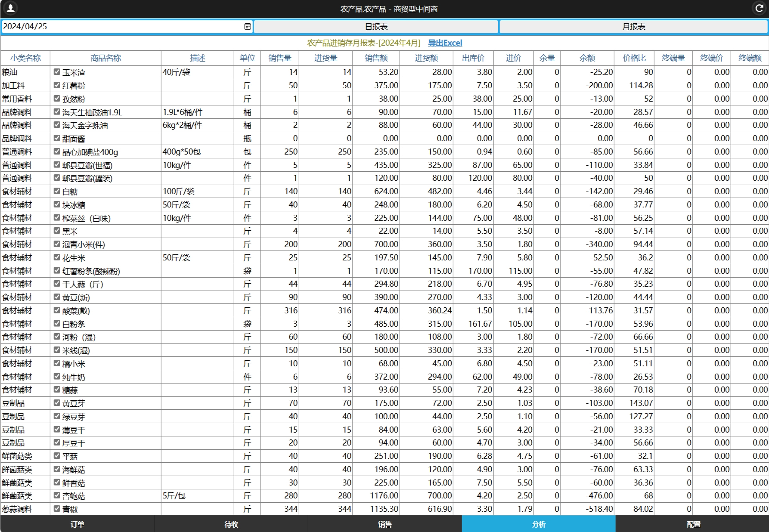Switch to 日报表 daily report
Image resolution: width=769 pixels, height=532 pixels.
coord(376,27)
